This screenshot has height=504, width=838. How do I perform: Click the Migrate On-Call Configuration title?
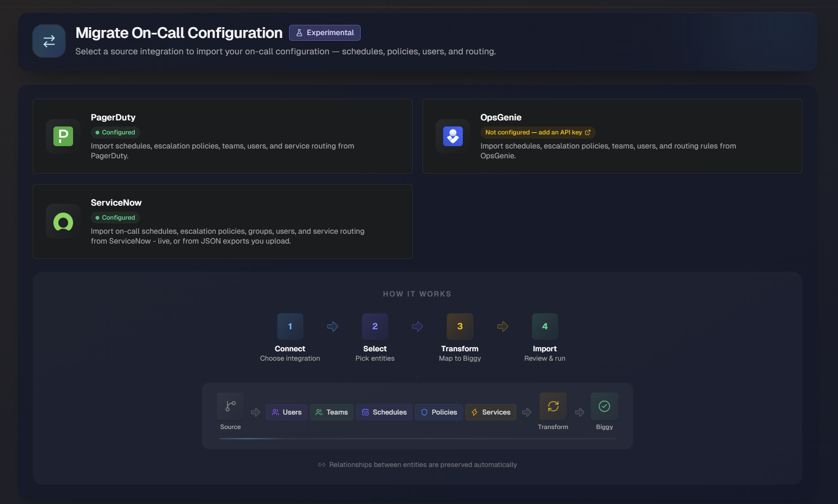pyautogui.click(x=179, y=33)
